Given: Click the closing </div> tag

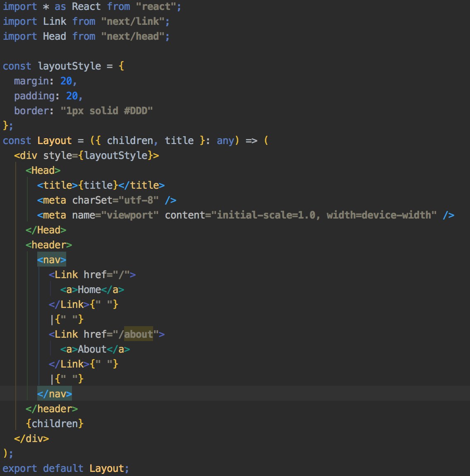Looking at the screenshot, I should click(31, 438).
